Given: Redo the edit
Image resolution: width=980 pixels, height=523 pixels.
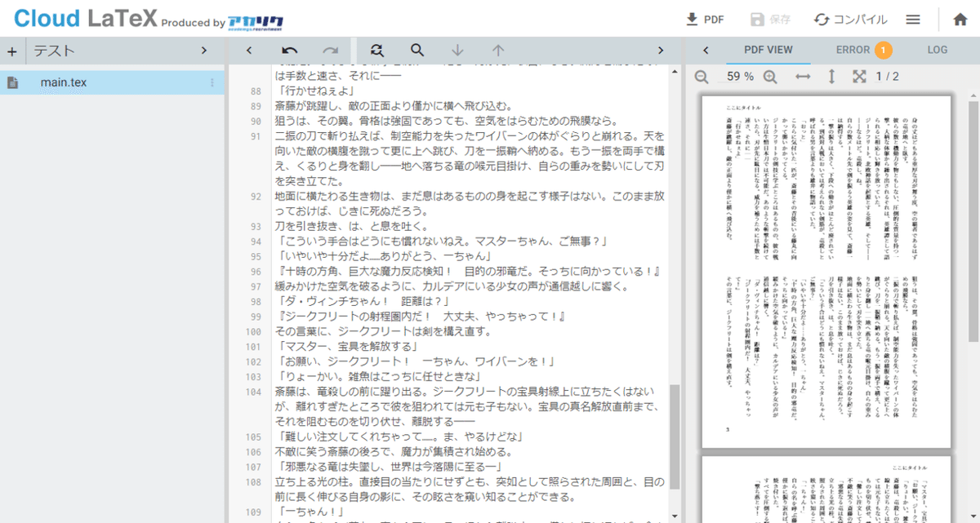Looking at the screenshot, I should 331,51.
